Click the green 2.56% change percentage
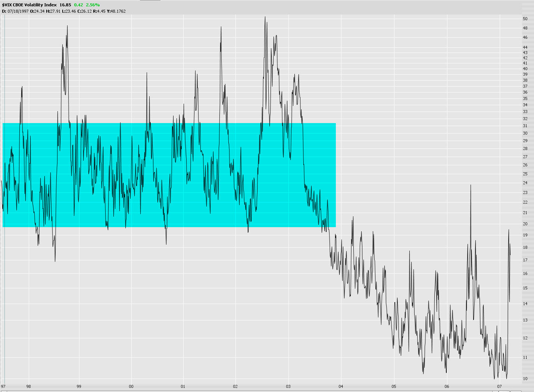 point(93,4)
